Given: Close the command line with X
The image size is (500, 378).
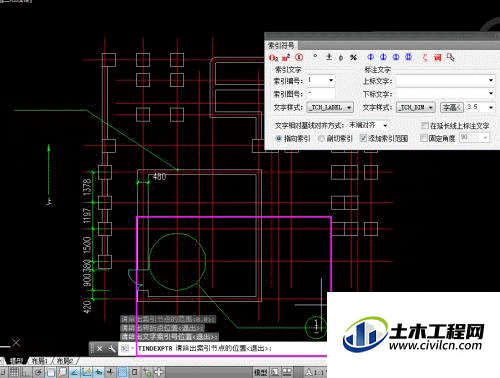Looking at the screenshot, I should 99,349.
